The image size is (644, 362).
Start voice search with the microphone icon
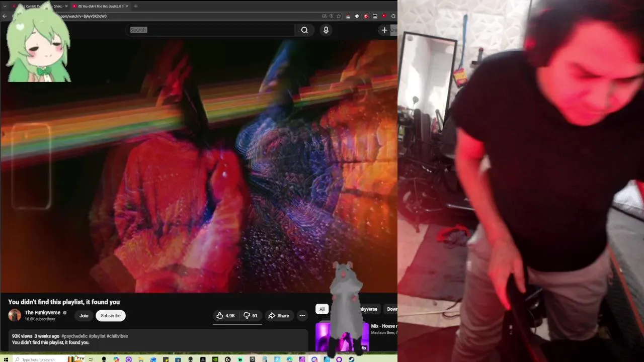326,30
